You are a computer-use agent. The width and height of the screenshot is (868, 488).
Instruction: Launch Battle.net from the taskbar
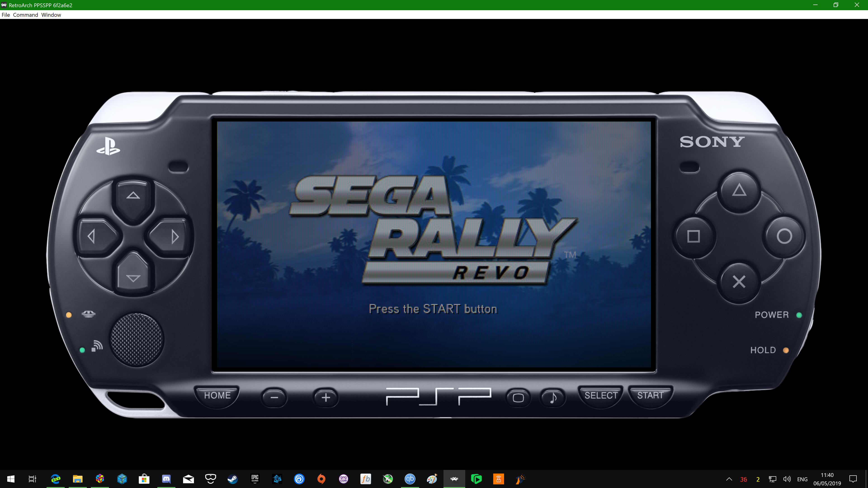pos(277,479)
